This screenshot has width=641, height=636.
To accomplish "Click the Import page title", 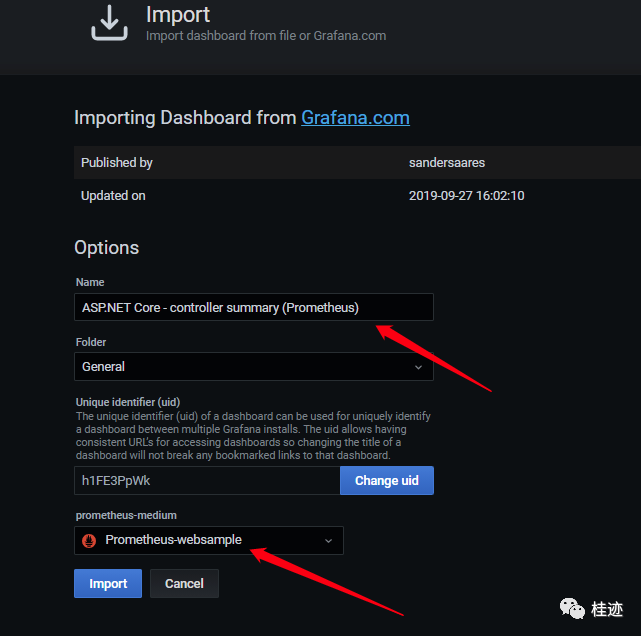I will [178, 15].
